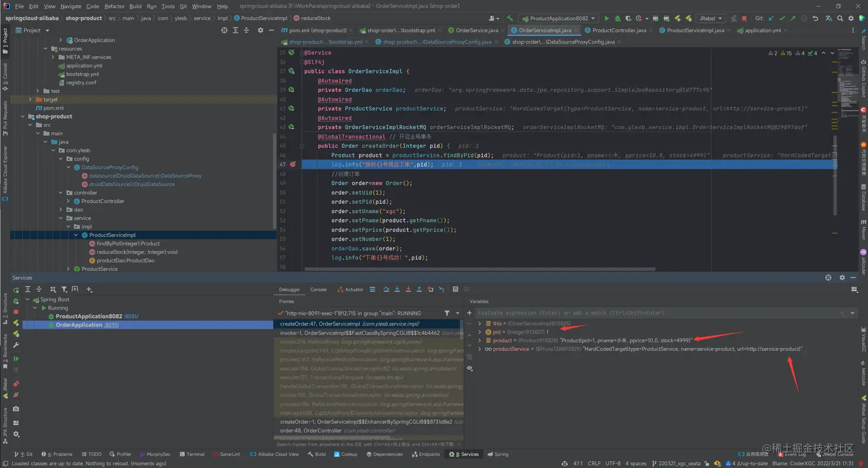The height and width of the screenshot is (468, 868).
Task: Open IDE settings gear in main toolbar
Action: point(851,18)
